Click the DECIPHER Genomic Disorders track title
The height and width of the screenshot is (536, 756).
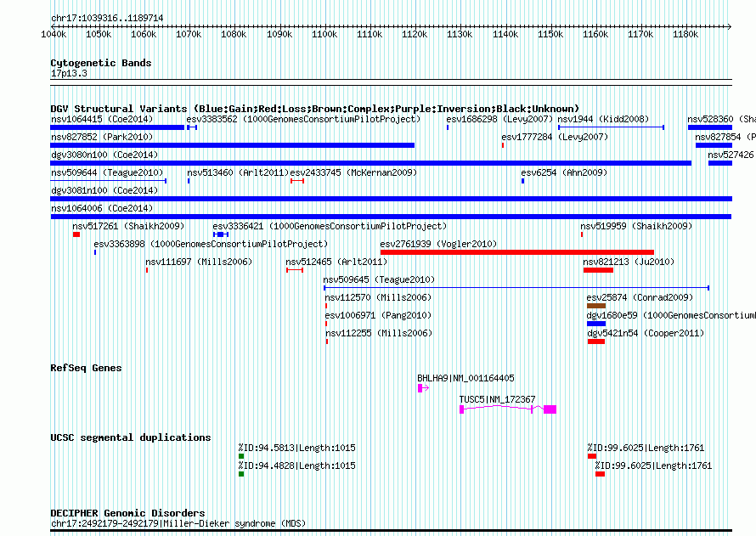click(x=127, y=513)
